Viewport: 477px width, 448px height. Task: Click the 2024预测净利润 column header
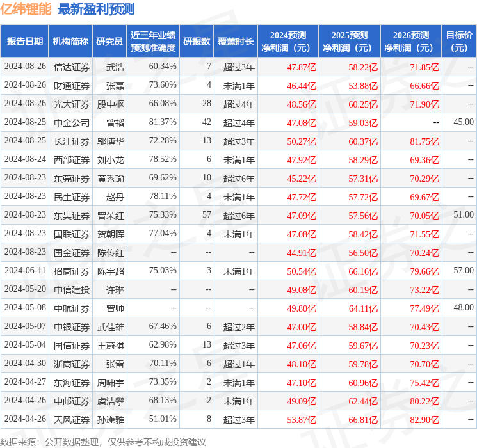288,42
